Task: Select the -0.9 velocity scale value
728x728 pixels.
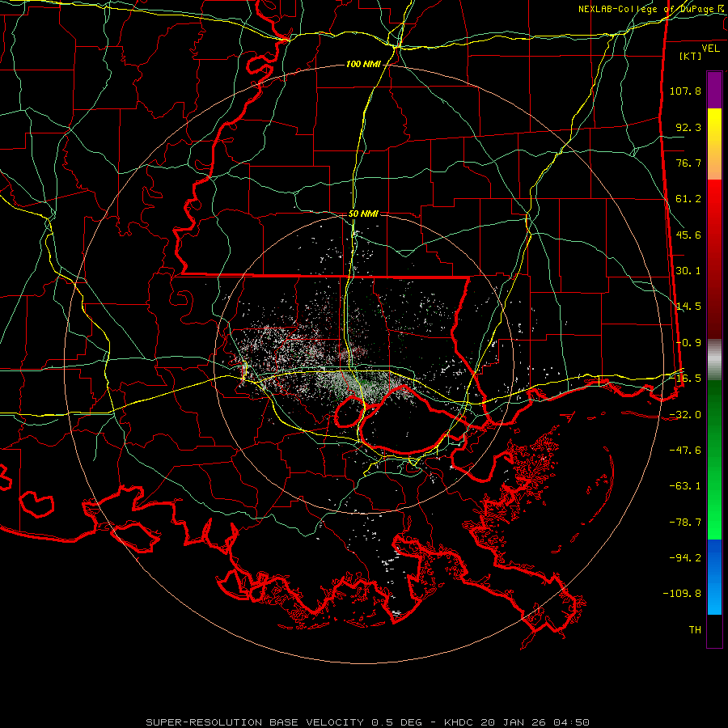Action: (688, 343)
